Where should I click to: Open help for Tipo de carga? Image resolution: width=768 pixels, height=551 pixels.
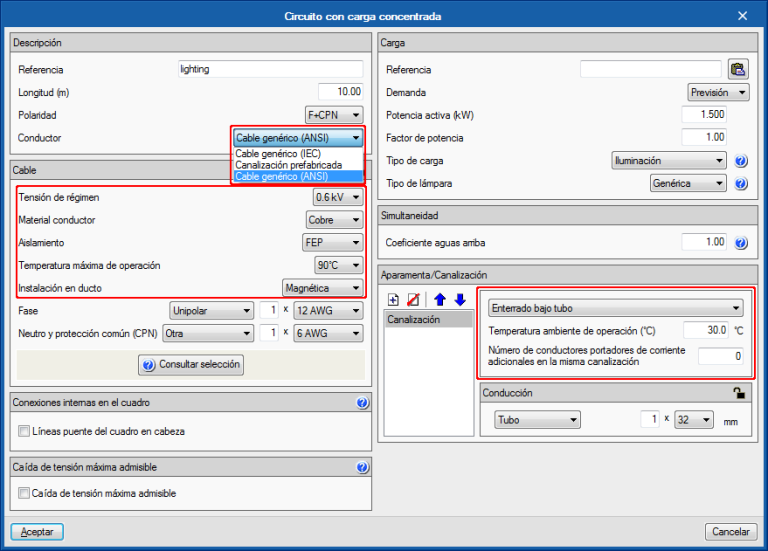click(x=741, y=161)
